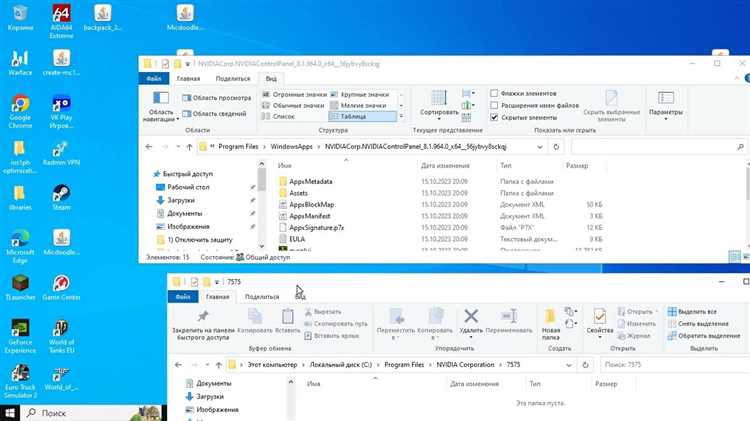Click the Windows Start button
This screenshot has width=750, height=421.
[x=10, y=412]
